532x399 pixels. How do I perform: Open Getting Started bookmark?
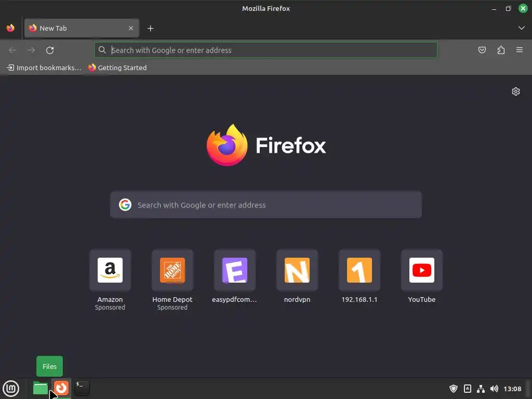[x=117, y=68]
